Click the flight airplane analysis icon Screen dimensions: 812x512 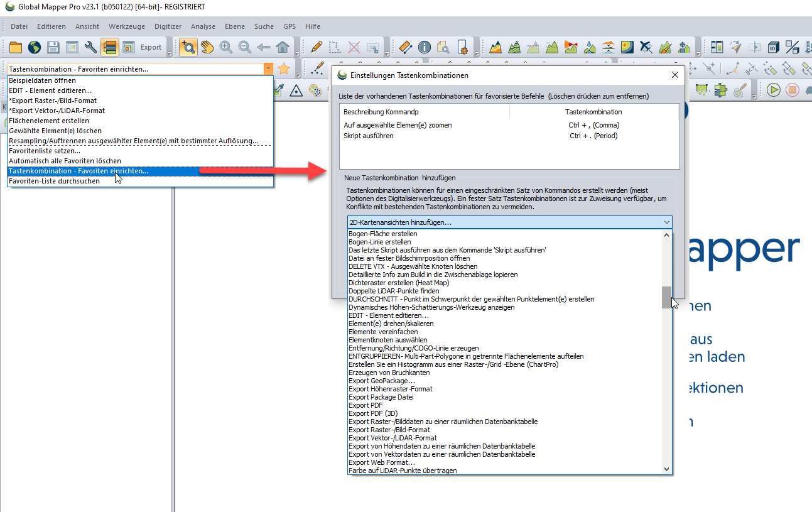tap(646, 47)
